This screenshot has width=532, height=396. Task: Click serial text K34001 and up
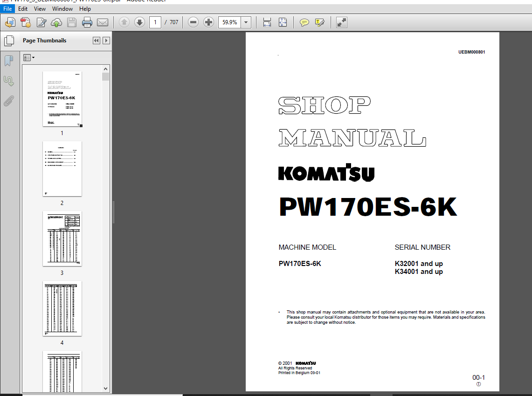(419, 272)
